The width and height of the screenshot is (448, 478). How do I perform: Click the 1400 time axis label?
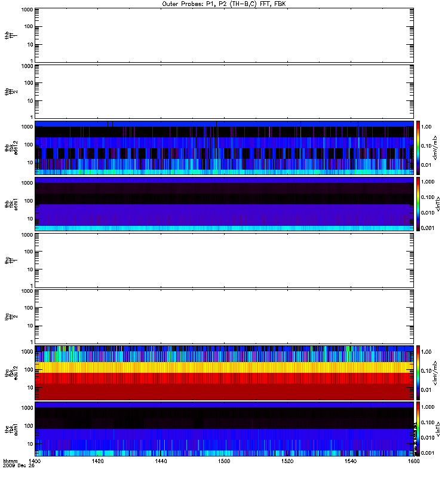tap(35, 461)
